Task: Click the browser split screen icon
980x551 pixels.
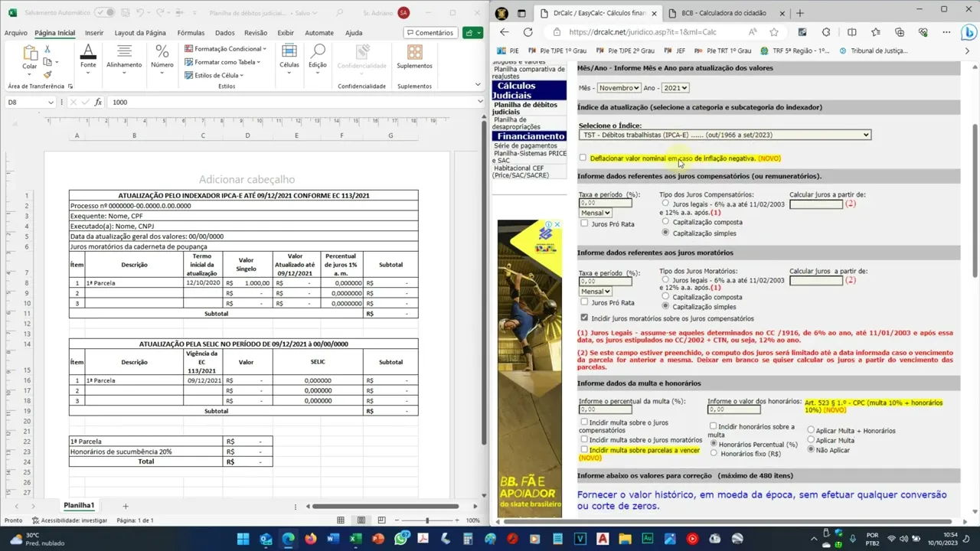Action: pyautogui.click(x=851, y=32)
